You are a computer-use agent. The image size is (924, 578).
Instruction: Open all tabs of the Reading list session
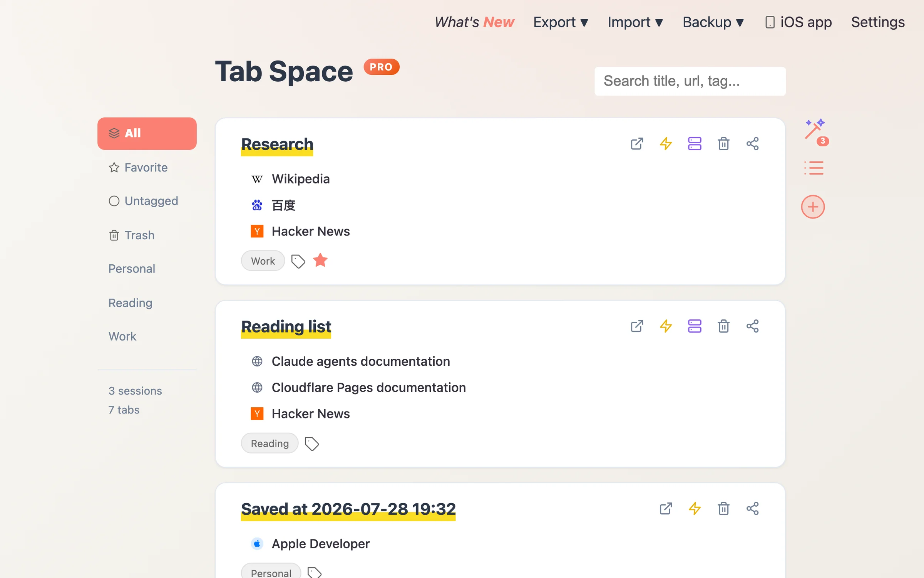(x=637, y=326)
